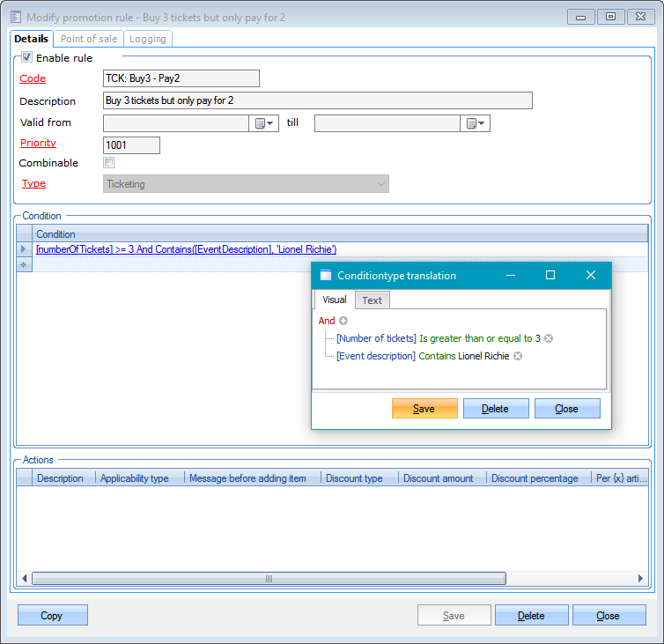Check the Combinable checkbox

click(x=108, y=163)
